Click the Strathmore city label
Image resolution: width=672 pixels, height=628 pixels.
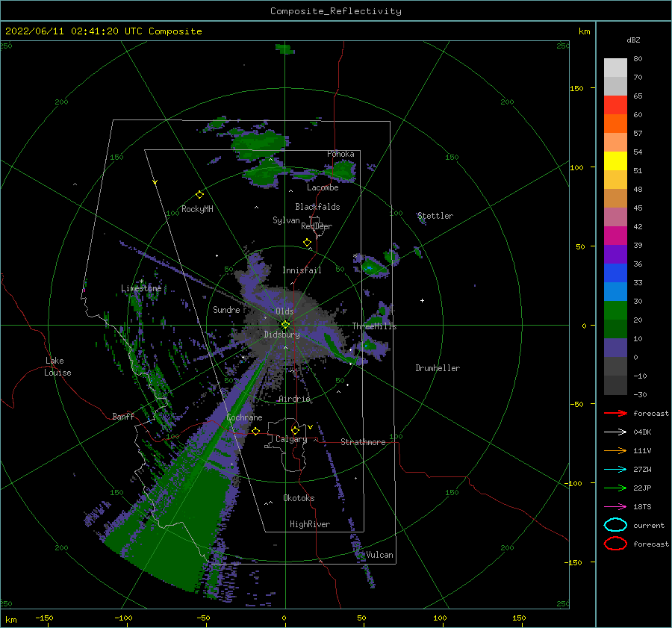tap(363, 442)
